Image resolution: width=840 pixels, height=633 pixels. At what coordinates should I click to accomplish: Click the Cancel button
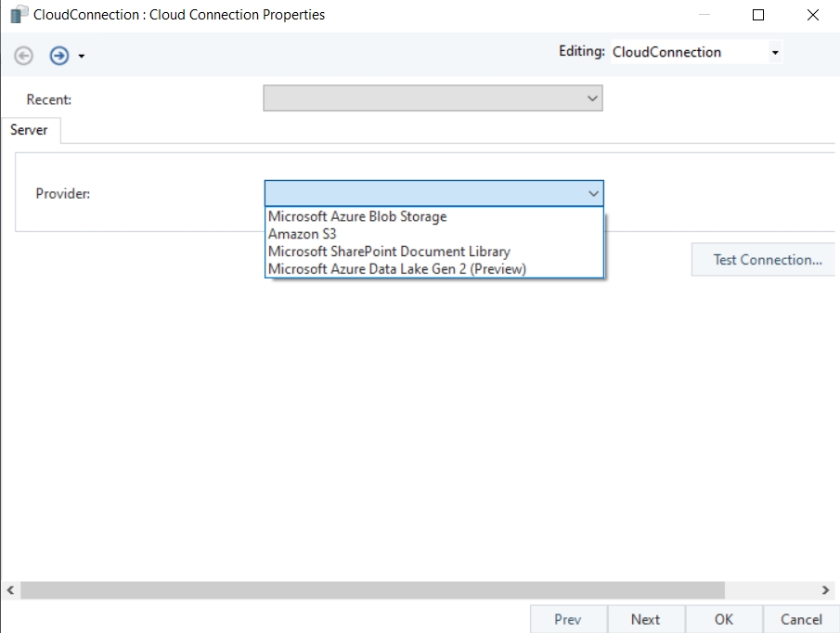[x=800, y=619]
